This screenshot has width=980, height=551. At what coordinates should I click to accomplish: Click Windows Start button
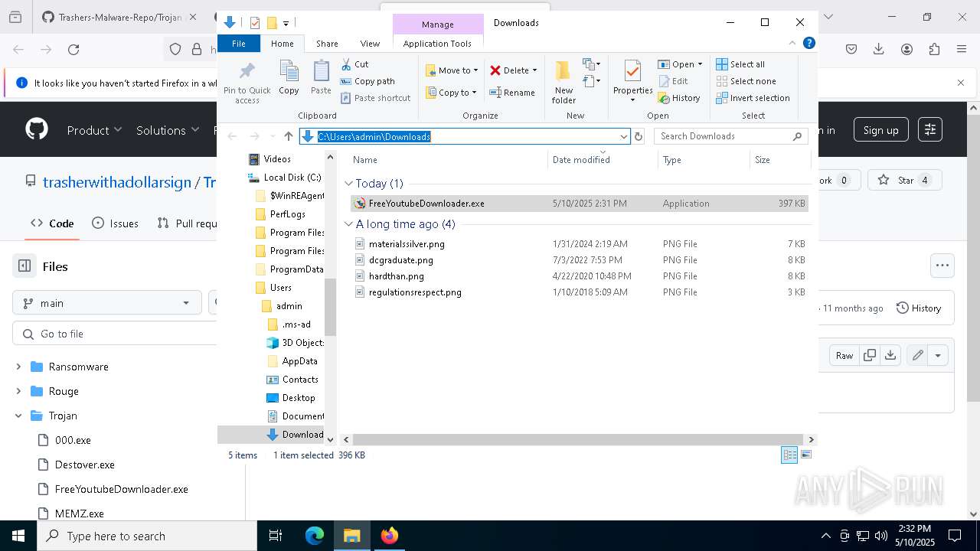point(18,536)
